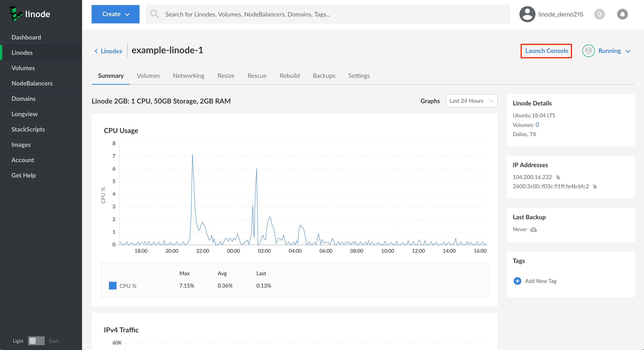The width and height of the screenshot is (644, 350).
Task: Open the notifications bell icon
Action: [622, 14]
